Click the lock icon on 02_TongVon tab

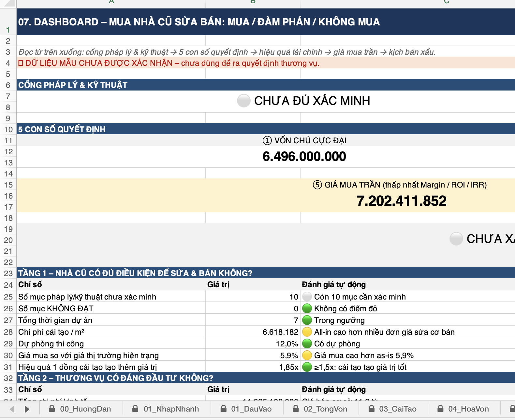296,408
